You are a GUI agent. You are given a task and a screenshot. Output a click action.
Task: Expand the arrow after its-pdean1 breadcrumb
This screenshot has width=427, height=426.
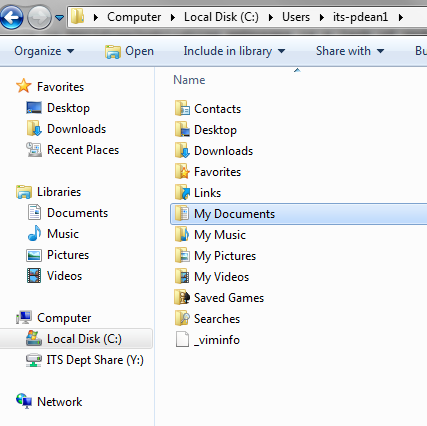click(401, 17)
